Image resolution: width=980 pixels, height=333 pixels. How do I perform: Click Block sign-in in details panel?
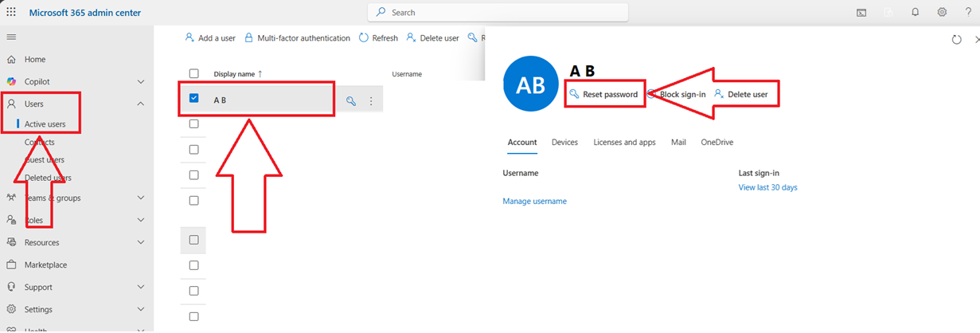pos(676,94)
